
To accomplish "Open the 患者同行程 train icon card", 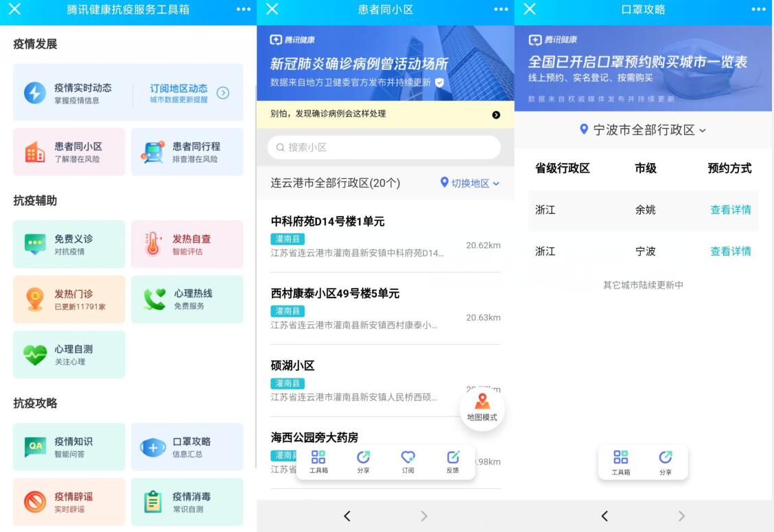I will pos(187,152).
